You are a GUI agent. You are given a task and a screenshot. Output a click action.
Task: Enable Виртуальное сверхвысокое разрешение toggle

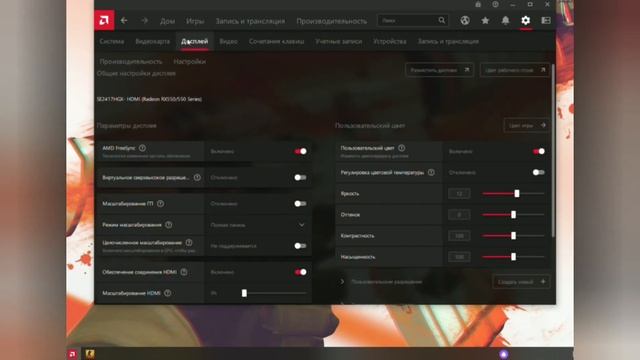pyautogui.click(x=300, y=177)
